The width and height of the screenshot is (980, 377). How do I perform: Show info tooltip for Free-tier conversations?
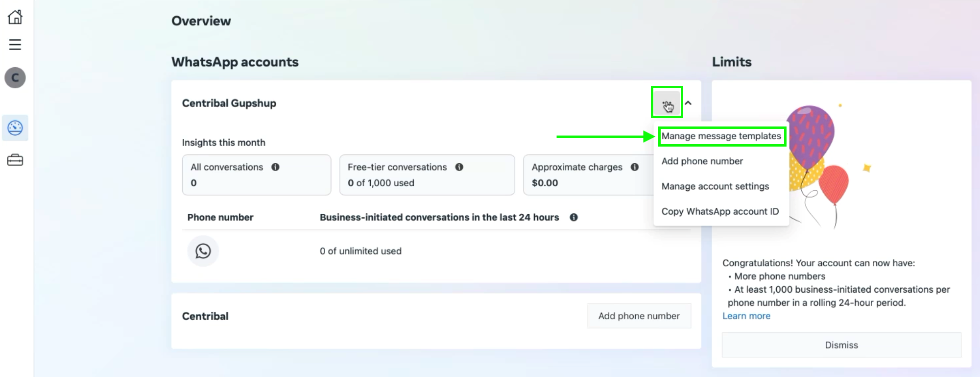[x=459, y=167]
